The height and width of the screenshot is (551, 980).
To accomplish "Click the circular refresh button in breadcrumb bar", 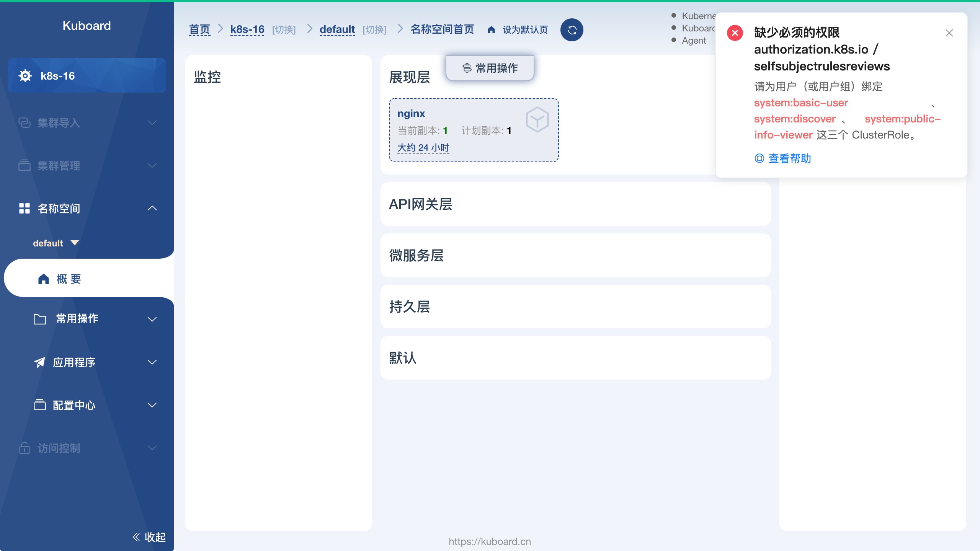I will (x=572, y=30).
